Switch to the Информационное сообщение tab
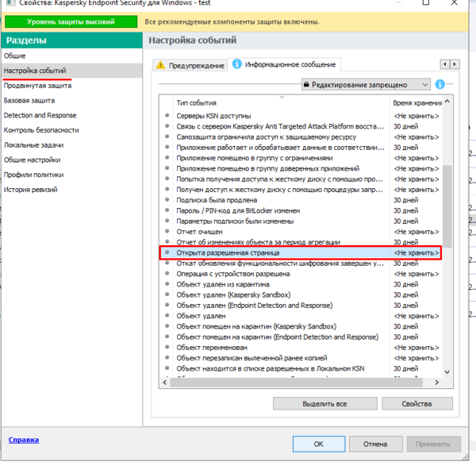Image resolution: width=476 pixels, height=462 pixels. coord(284,64)
